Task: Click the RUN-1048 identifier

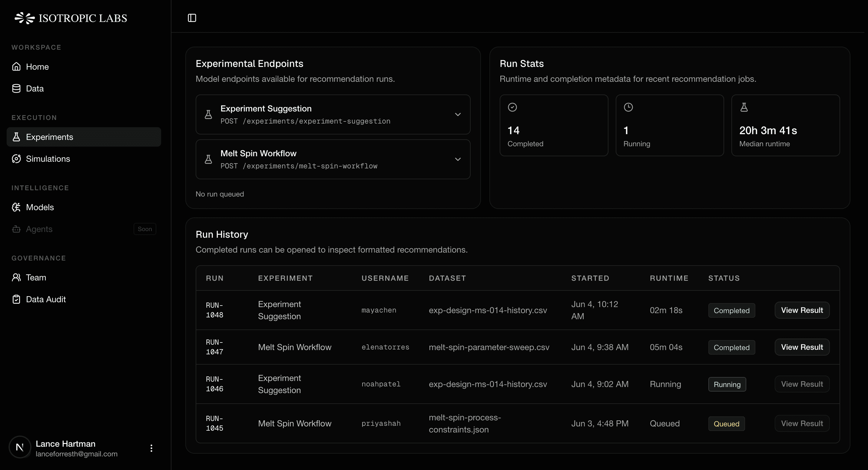Action: [215, 310]
